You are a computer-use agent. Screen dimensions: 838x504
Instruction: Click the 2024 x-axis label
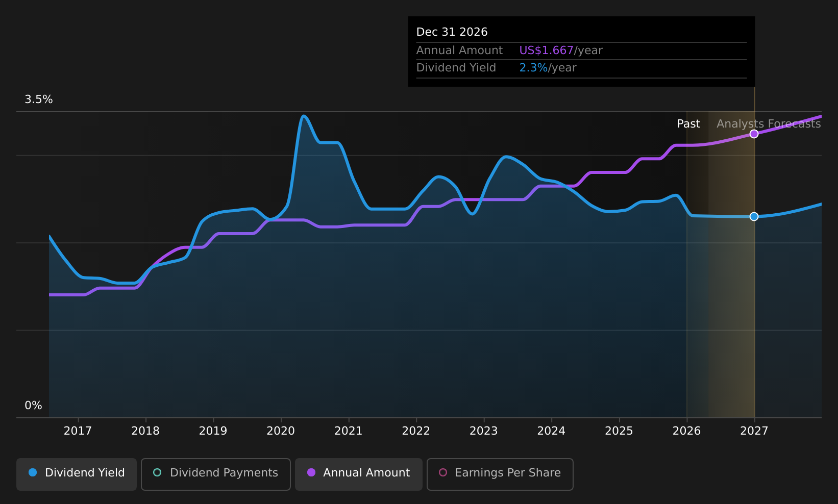point(551,431)
